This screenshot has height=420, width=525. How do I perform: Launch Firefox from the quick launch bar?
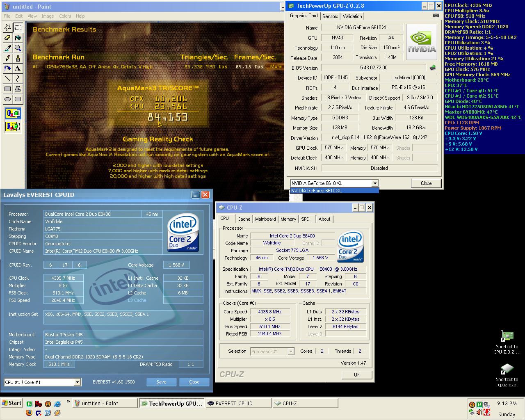[x=29, y=413]
